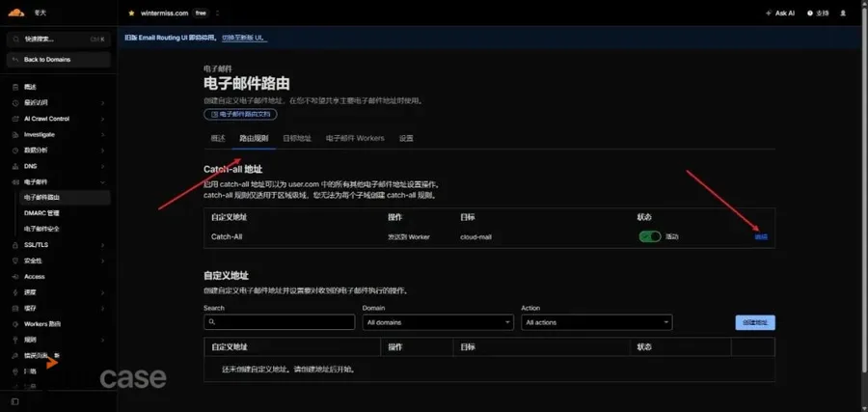
Task: Expand the SSL/TLS chevron
Action: [103, 245]
